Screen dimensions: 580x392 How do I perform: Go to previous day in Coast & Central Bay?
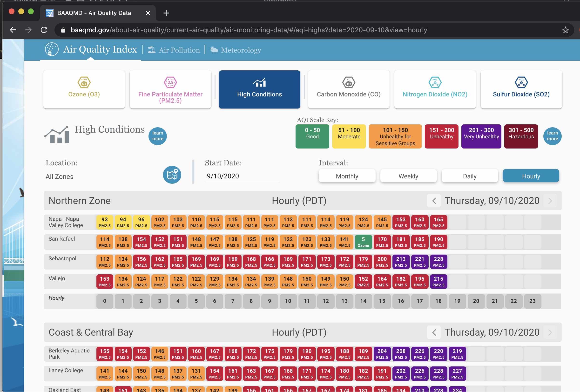click(x=434, y=332)
